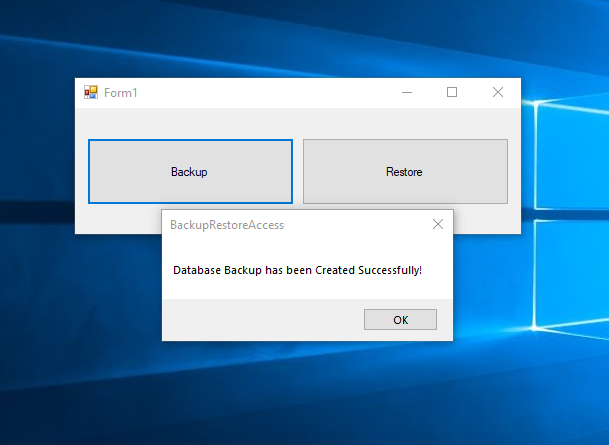Close the Form1 window

498,92
